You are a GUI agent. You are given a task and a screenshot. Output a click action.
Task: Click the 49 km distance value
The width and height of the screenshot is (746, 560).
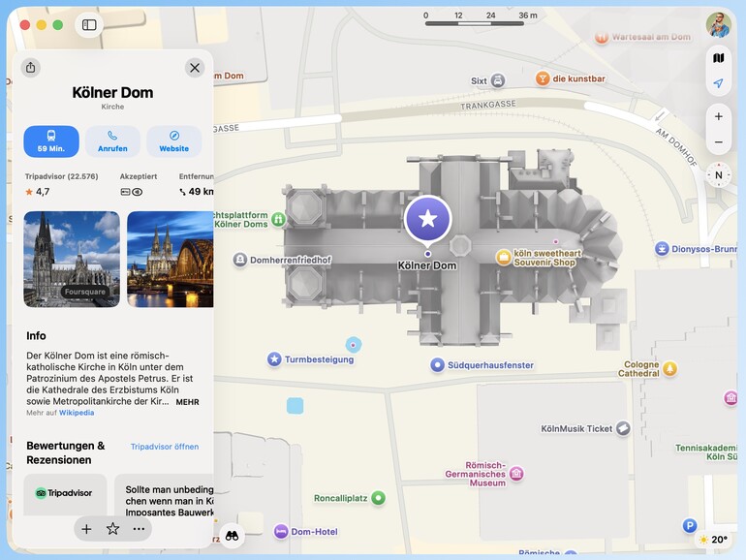pyautogui.click(x=197, y=192)
